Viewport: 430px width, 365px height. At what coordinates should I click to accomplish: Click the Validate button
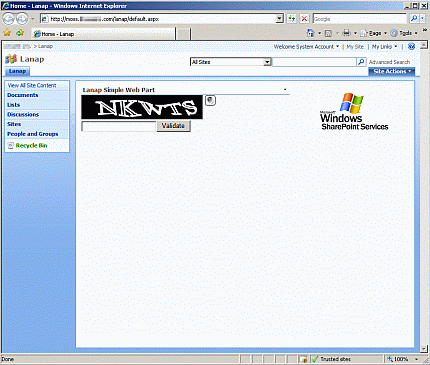pyautogui.click(x=173, y=126)
